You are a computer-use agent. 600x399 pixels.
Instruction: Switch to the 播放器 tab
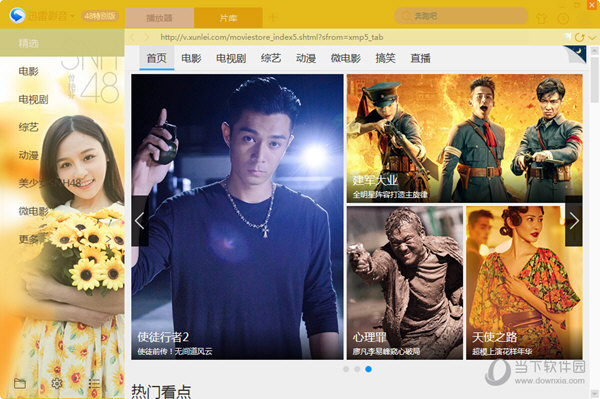159,18
